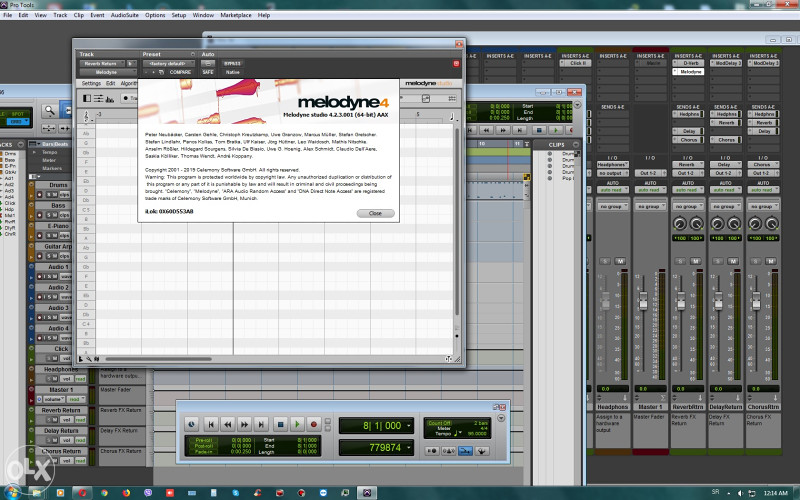The image size is (800, 500).
Task: Click the red target button in plugin header
Action: [x=456, y=63]
